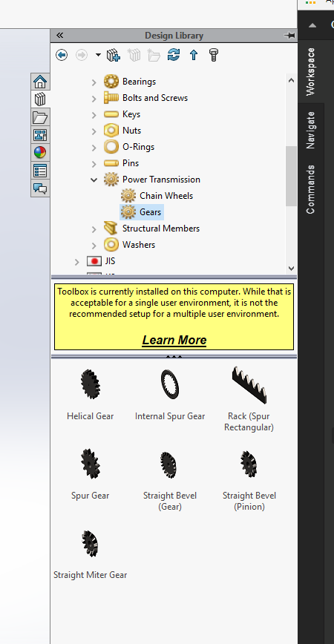Open the Commands side tab

pos(311,189)
